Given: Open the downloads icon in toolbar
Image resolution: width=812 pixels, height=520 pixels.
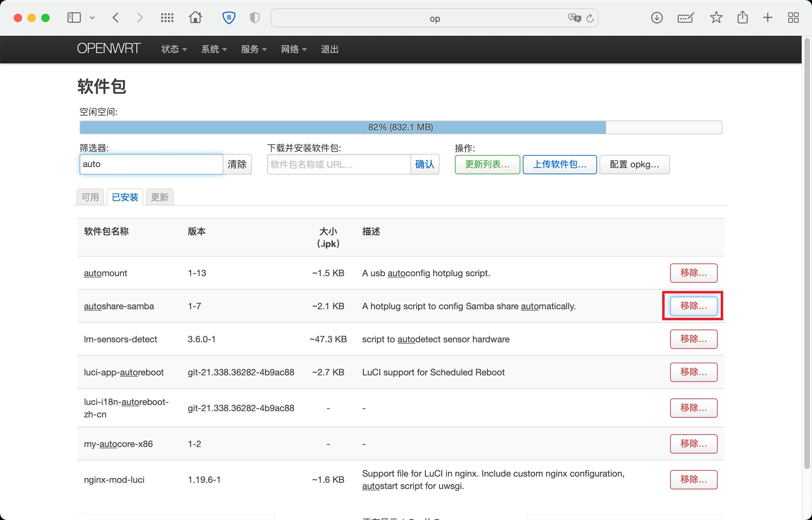Looking at the screenshot, I should 657,18.
